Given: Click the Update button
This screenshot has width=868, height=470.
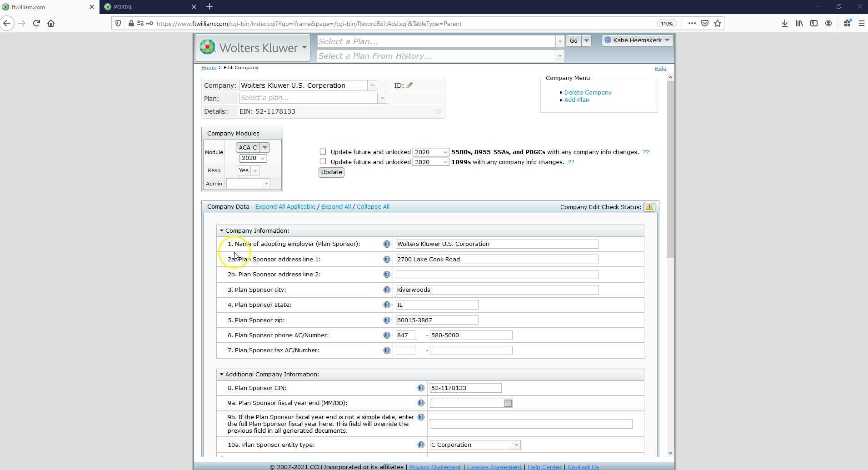Looking at the screenshot, I should [331, 172].
